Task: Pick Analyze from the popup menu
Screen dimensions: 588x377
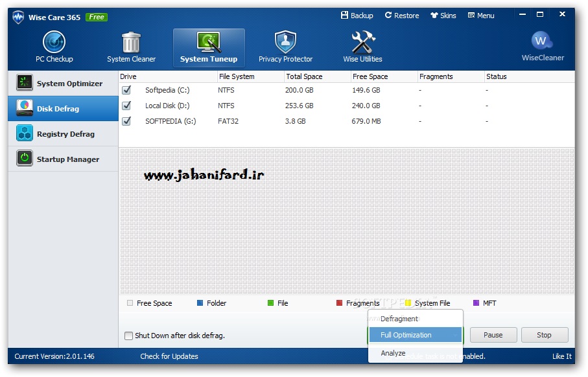Action: [393, 353]
